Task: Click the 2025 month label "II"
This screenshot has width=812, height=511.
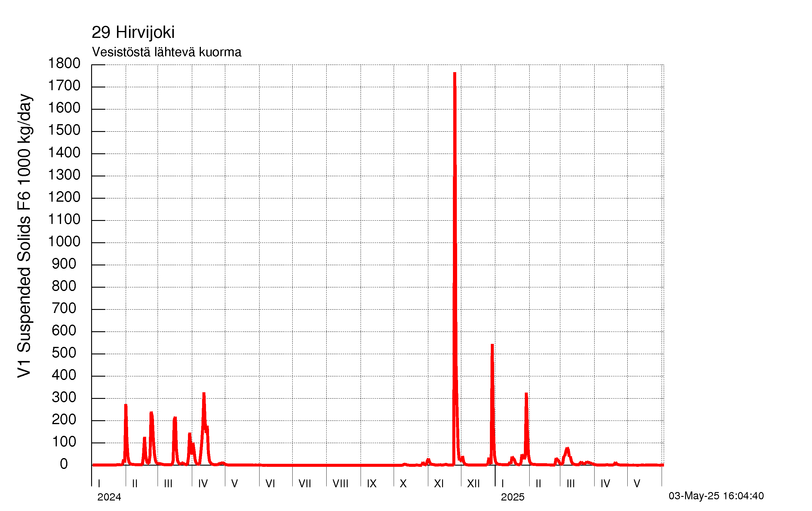Action: click(x=538, y=484)
